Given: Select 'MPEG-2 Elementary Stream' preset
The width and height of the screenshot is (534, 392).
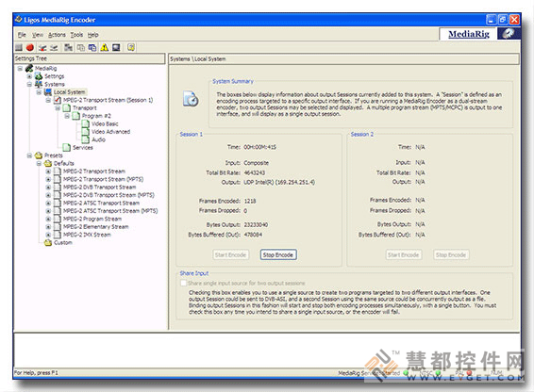Looking at the screenshot, I should [95, 226].
